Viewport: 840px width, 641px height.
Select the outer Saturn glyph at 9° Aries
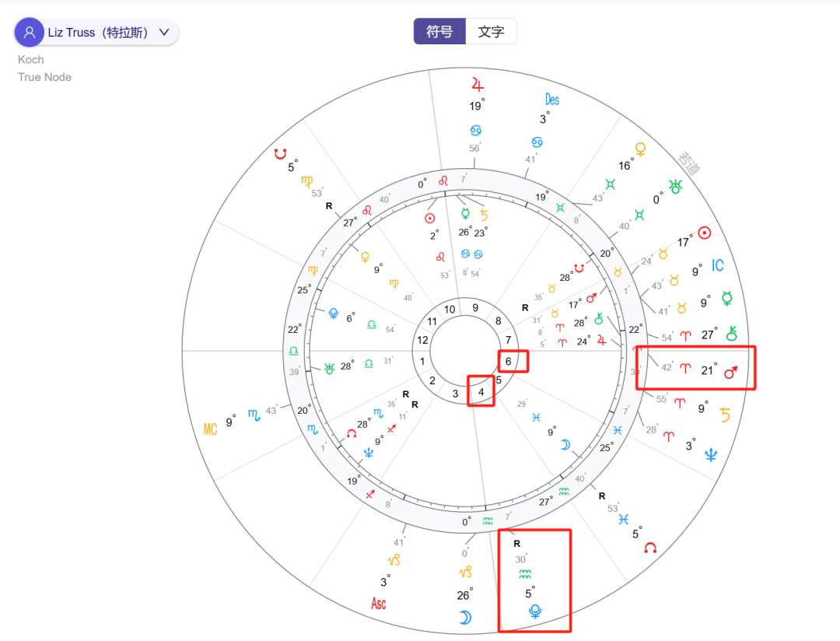(725, 415)
